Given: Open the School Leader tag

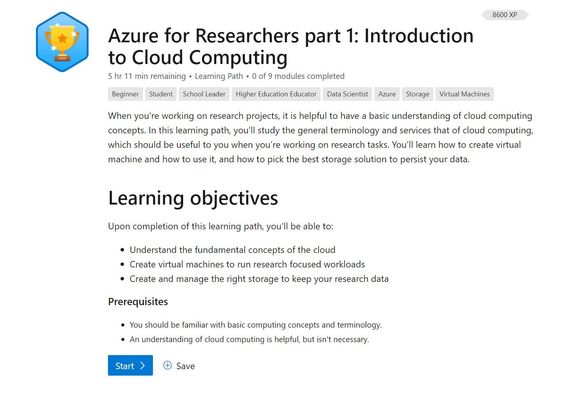Looking at the screenshot, I should 204,94.
